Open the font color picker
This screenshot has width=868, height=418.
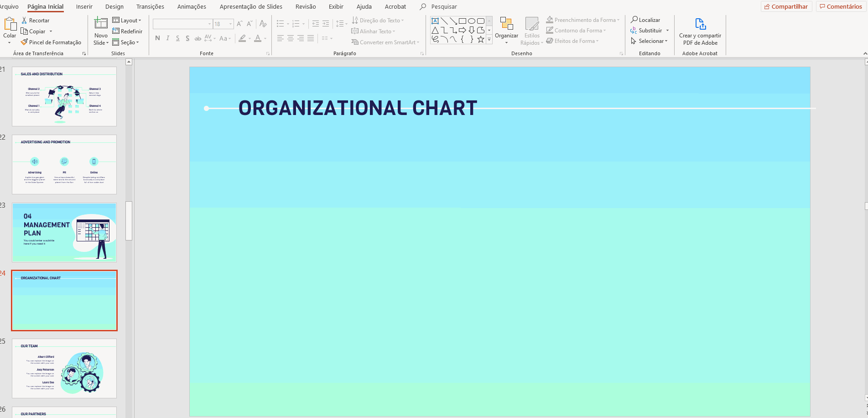point(258,38)
